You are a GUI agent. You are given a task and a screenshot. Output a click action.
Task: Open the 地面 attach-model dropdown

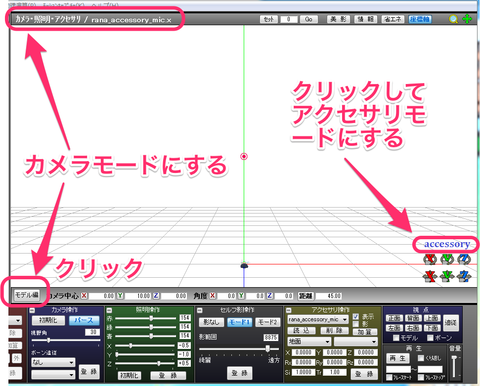[309, 341]
